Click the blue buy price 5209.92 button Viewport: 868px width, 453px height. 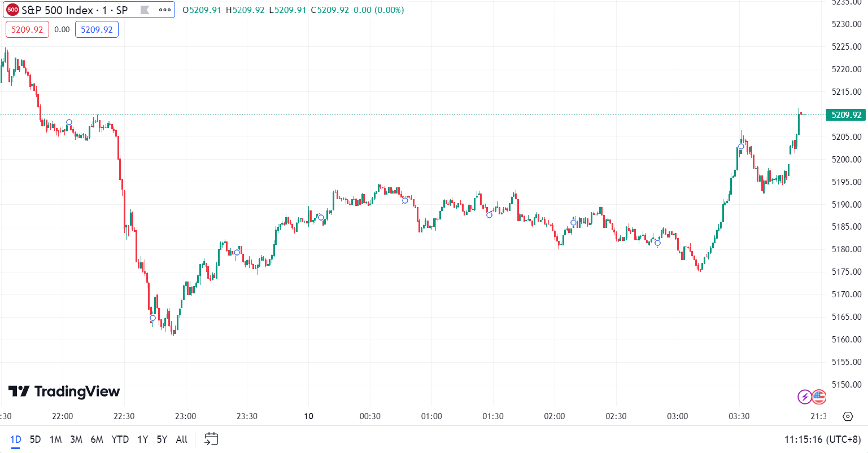click(97, 29)
